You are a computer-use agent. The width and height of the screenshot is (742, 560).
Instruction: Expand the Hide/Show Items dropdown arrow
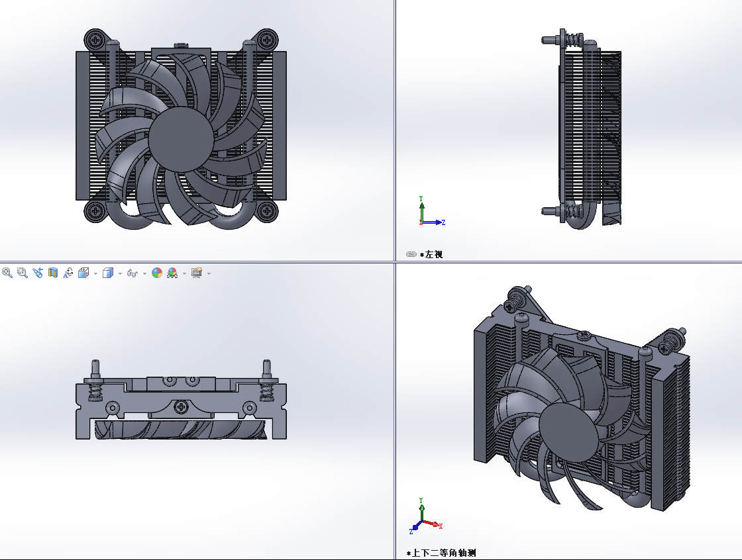click(x=145, y=273)
